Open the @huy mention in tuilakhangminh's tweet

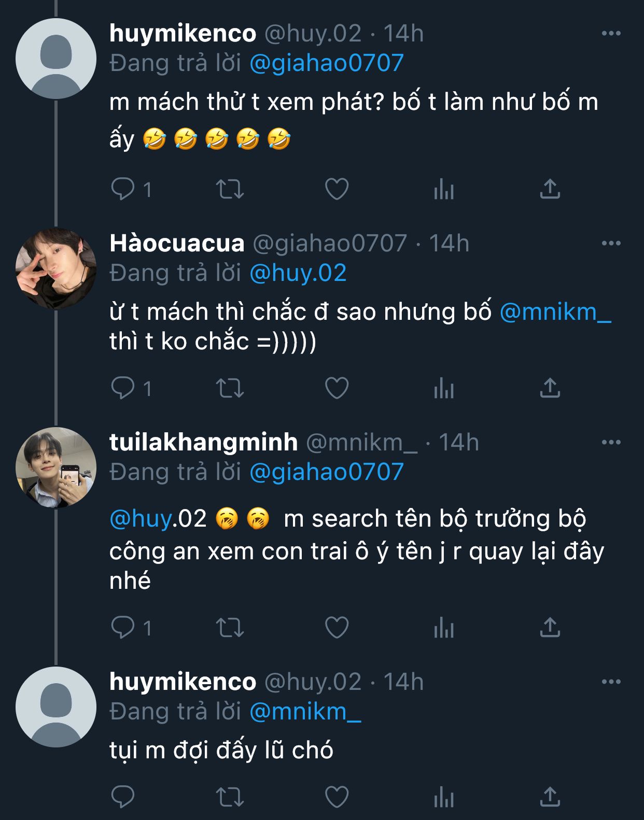[x=140, y=519]
